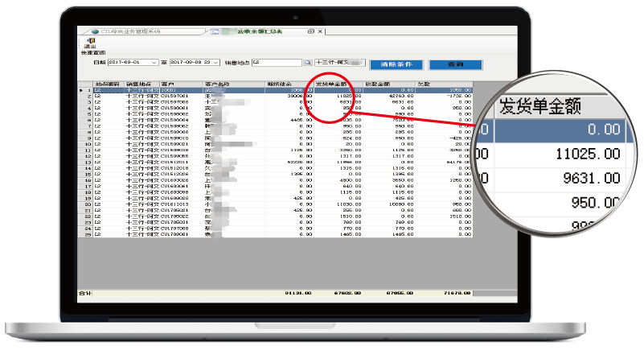Select row header number 25
Screen dimensions: 644x350
[x=85, y=234]
